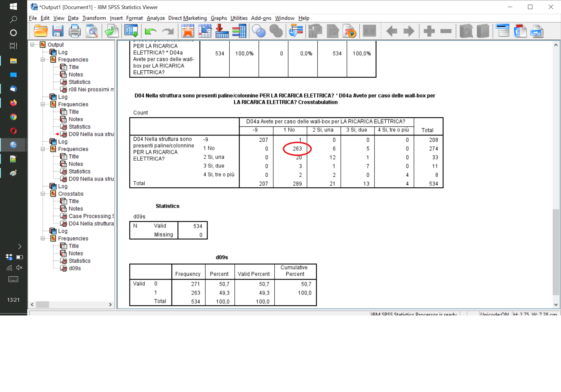Click the Run script icon with orange play button

tap(350, 31)
